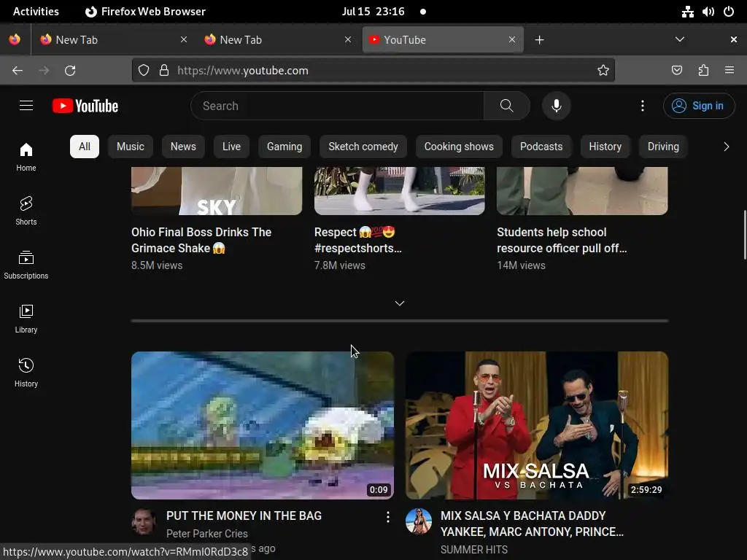The image size is (747, 560).
Task: Open Library in the sidebar
Action: pos(26,319)
